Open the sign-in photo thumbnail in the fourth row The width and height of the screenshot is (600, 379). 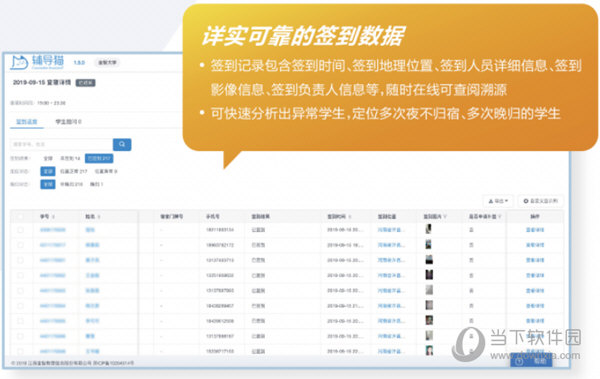point(429,274)
